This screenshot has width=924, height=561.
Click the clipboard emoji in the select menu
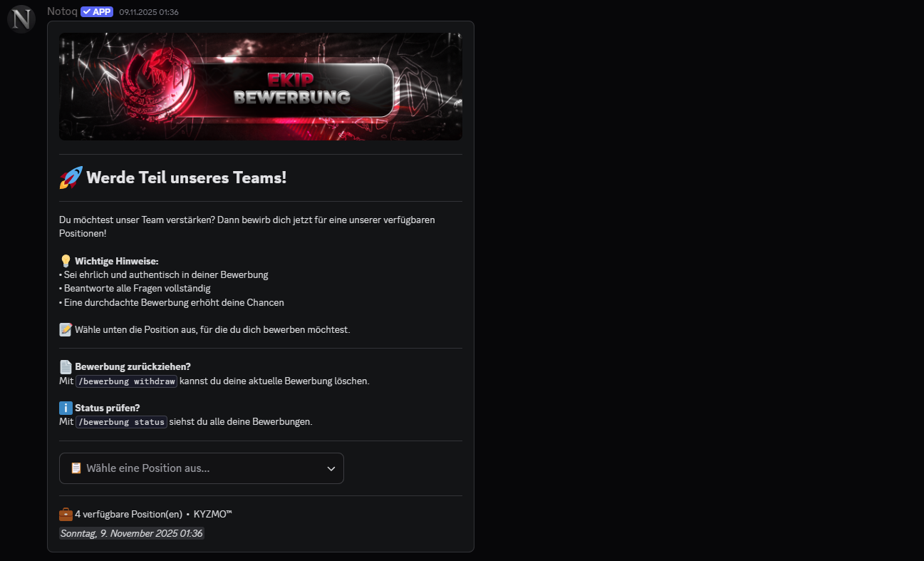coord(76,468)
